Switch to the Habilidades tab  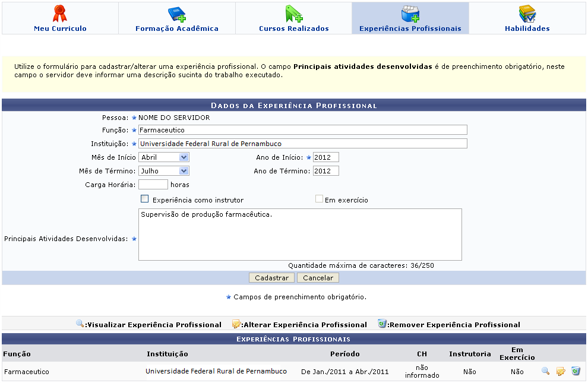point(527,29)
